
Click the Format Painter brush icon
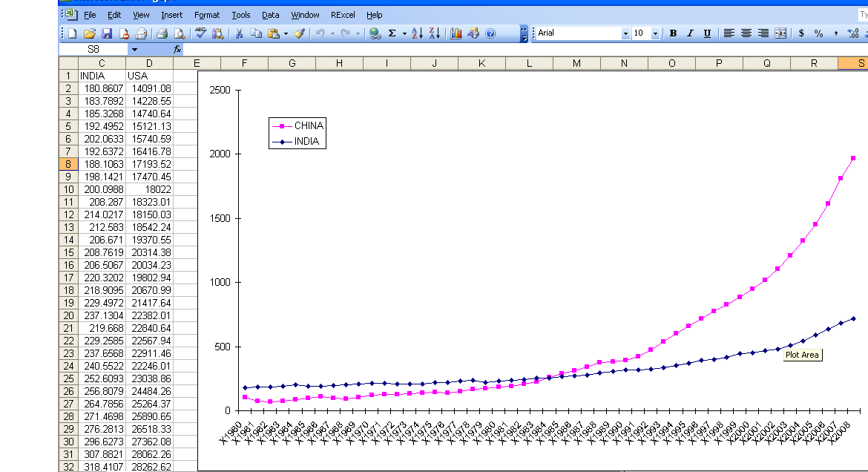pyautogui.click(x=298, y=33)
